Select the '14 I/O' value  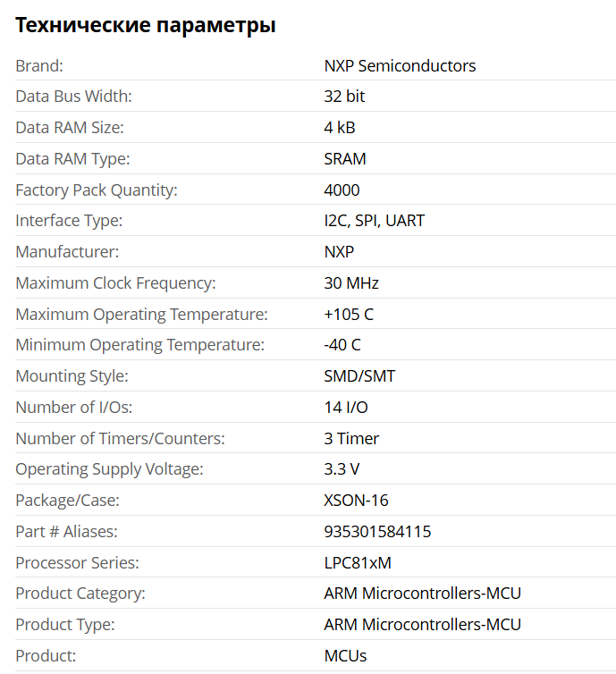click(x=346, y=408)
